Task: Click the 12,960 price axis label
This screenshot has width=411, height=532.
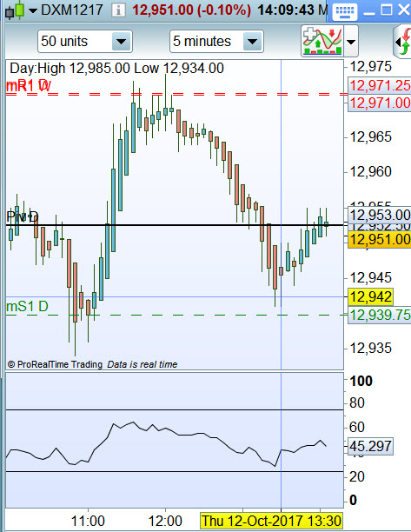Action: 371,171
